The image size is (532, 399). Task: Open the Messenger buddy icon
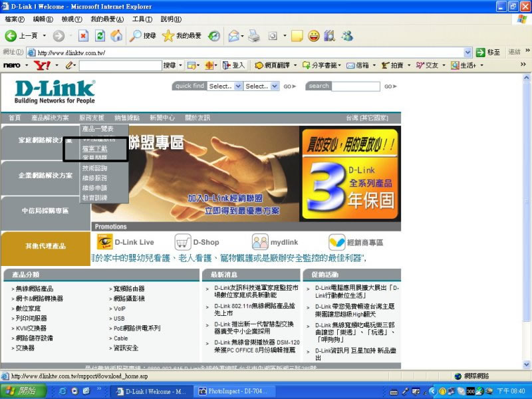pos(347,36)
